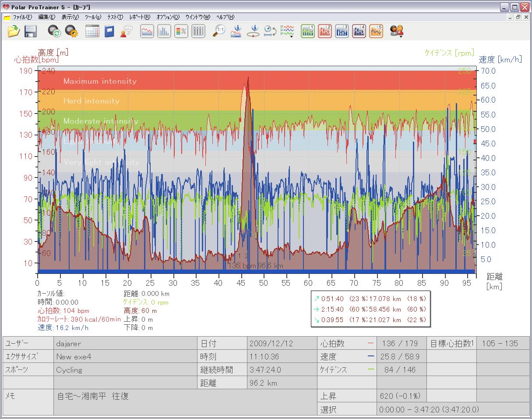This screenshot has height=419, width=532.
Task: Open the オプション(O) menu
Action: pos(168,18)
